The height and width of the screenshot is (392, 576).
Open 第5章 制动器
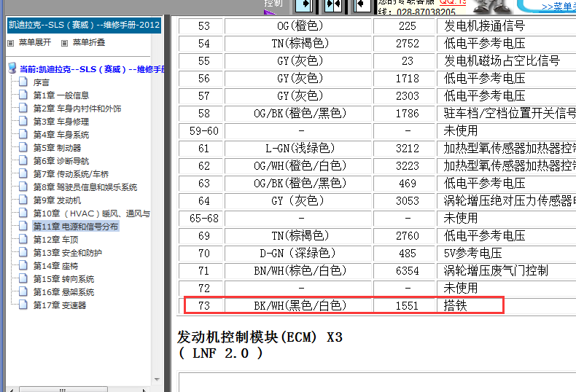(x=57, y=148)
